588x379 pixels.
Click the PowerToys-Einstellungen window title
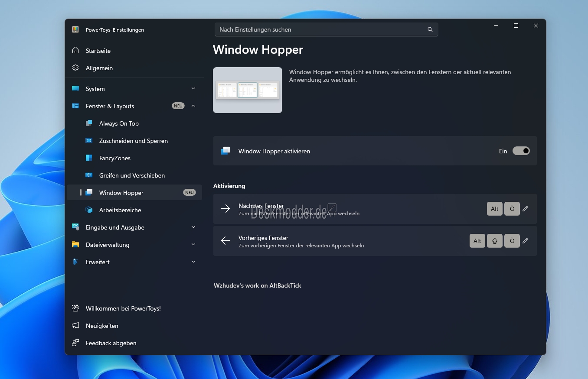click(x=115, y=30)
